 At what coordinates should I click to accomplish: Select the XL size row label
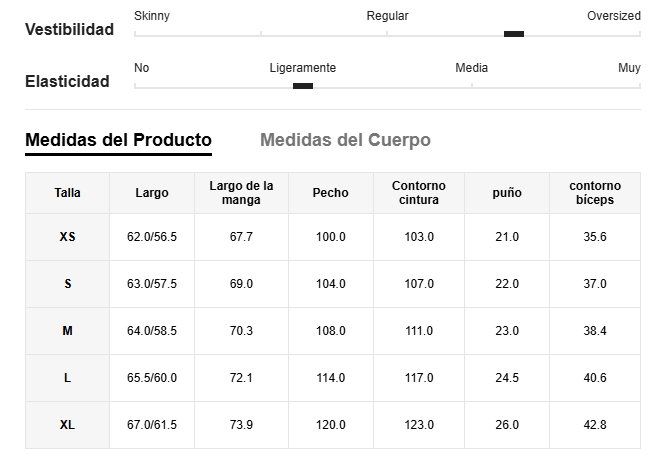pos(67,425)
